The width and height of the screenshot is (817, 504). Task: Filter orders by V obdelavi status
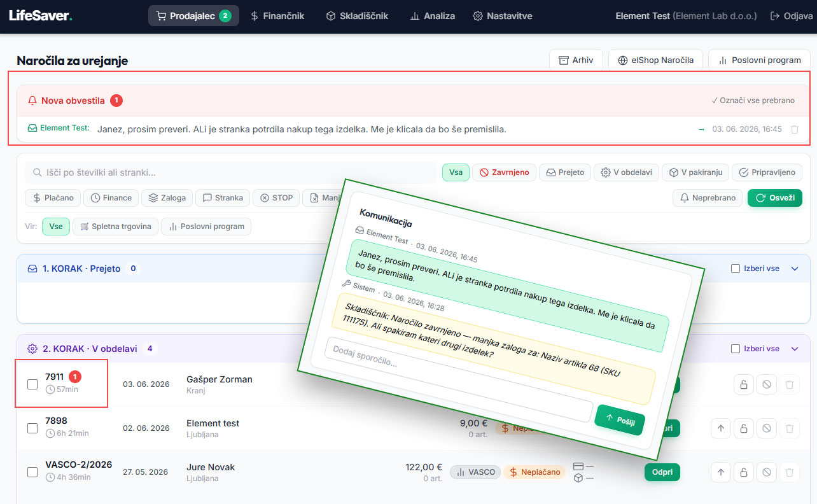pyautogui.click(x=626, y=172)
